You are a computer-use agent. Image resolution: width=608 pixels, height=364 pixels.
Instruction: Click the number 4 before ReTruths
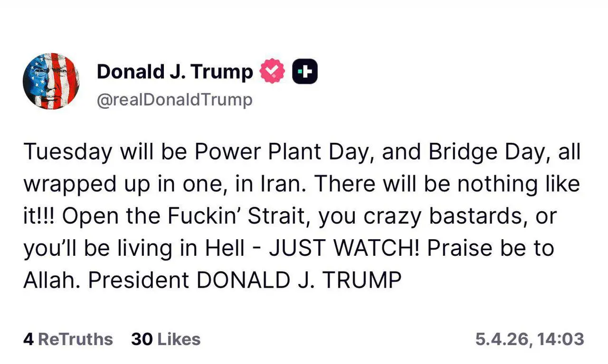[28, 339]
